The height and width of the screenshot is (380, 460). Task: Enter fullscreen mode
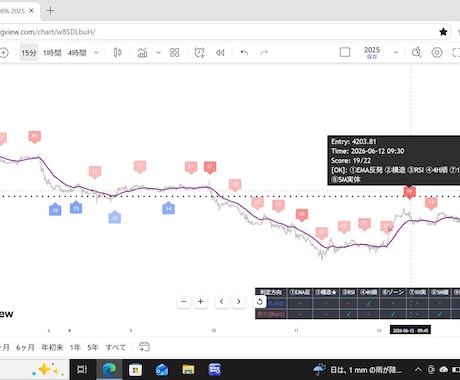pyautogui.click(x=456, y=52)
